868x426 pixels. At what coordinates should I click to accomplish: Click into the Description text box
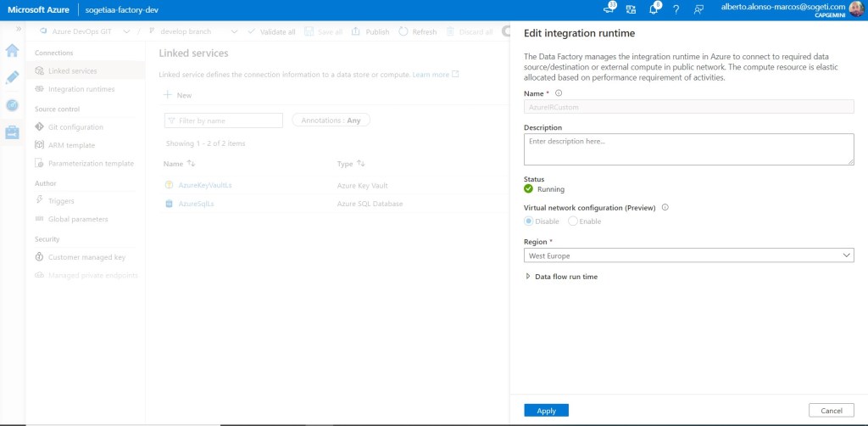click(x=688, y=149)
